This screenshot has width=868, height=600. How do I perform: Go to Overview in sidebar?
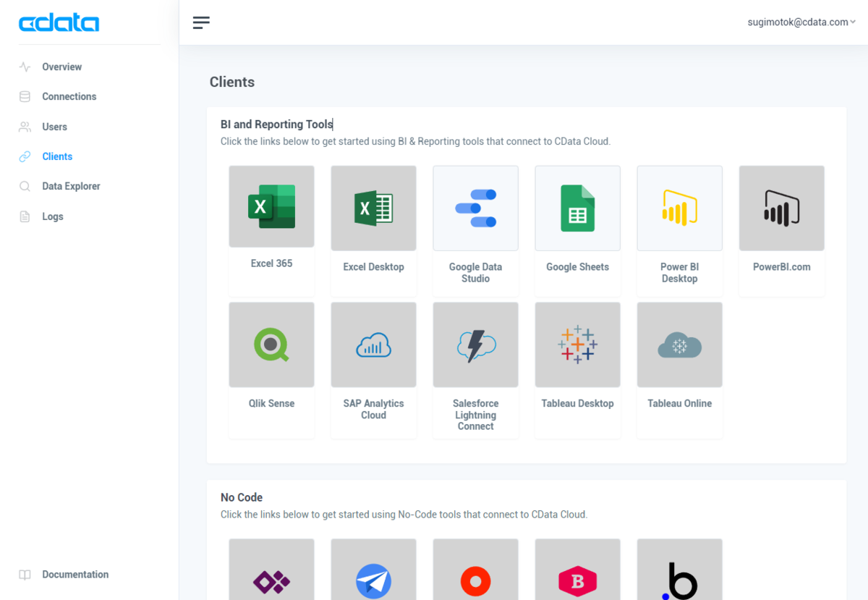61,67
